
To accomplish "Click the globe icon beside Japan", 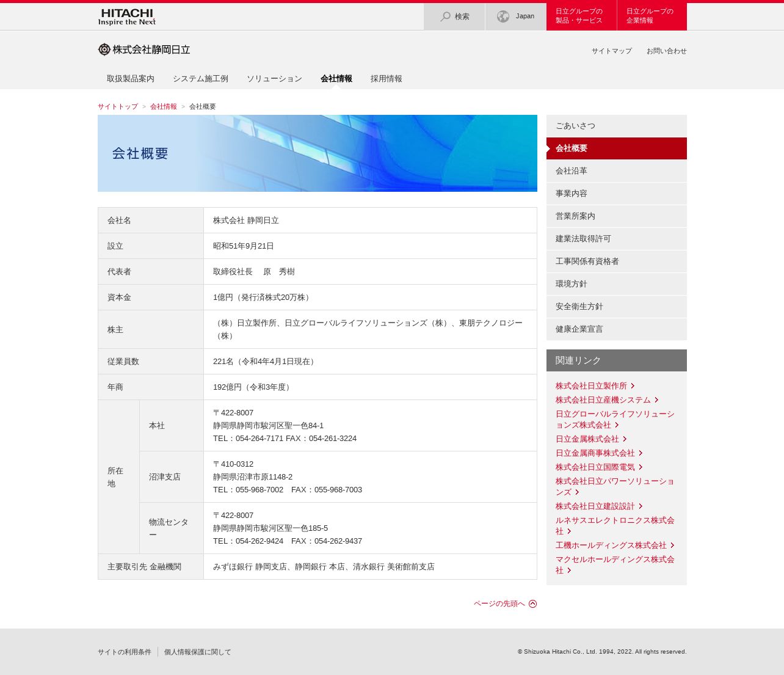I will (x=503, y=16).
